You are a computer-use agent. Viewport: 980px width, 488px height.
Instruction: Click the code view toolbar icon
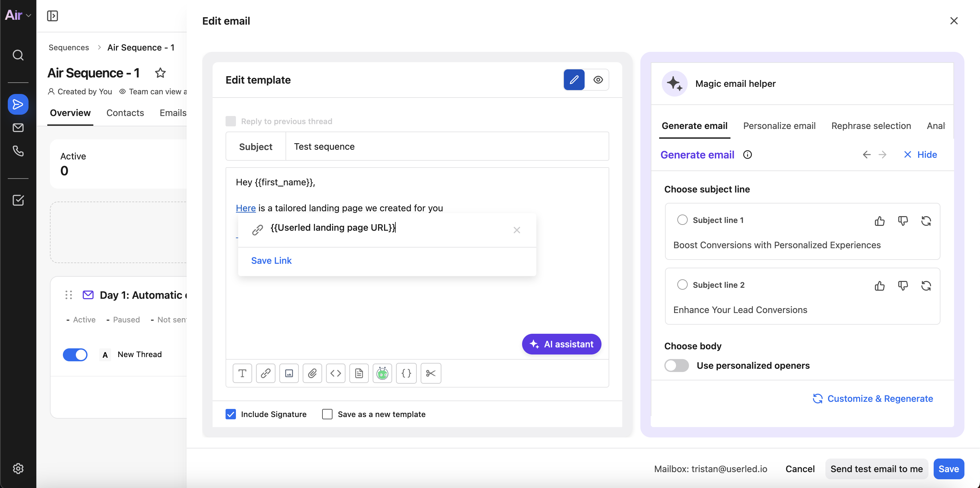coord(335,373)
